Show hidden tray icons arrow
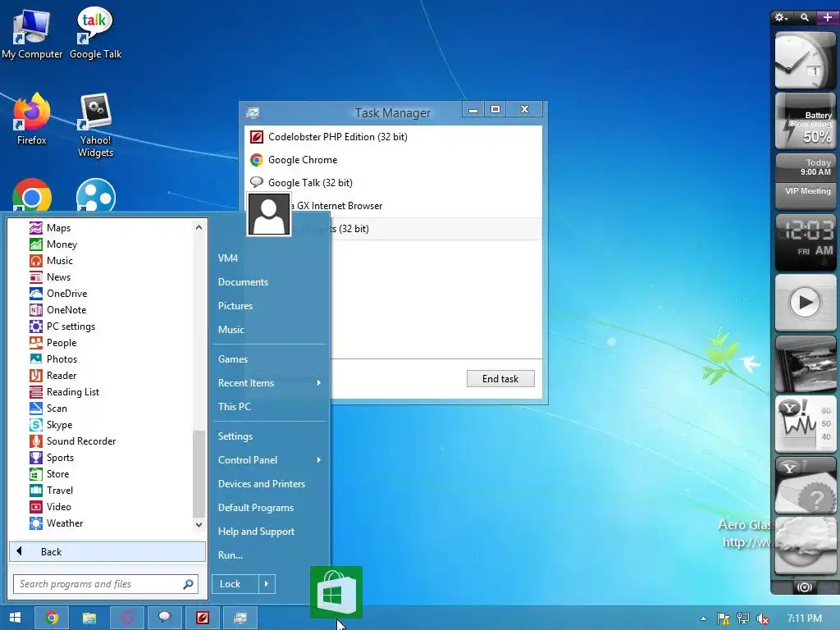840x630 pixels. [x=703, y=619]
